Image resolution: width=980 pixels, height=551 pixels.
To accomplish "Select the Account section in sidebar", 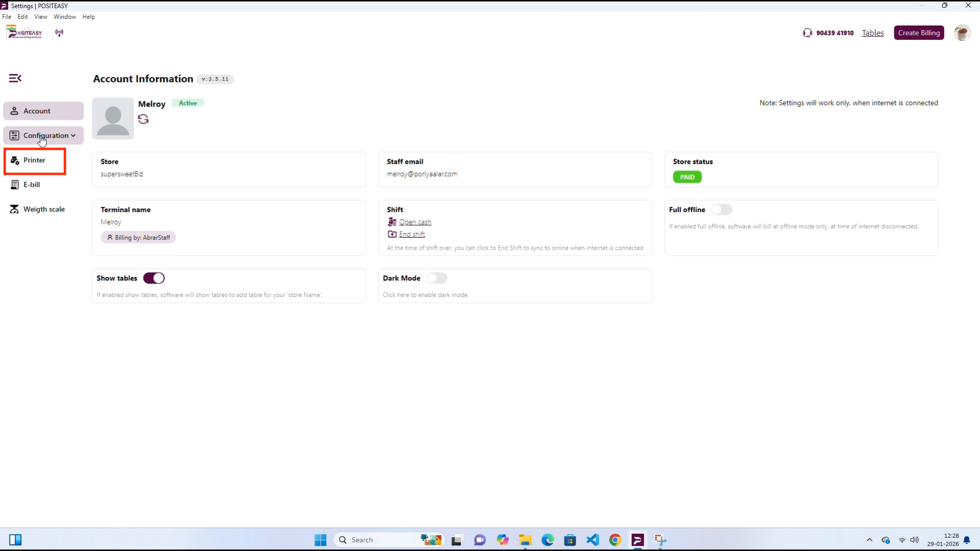I will coord(36,111).
